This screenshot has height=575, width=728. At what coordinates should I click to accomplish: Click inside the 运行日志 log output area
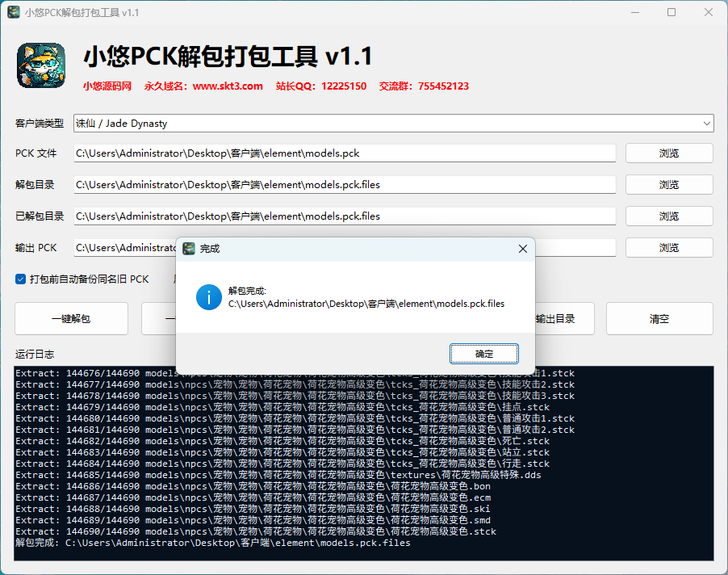[363, 463]
